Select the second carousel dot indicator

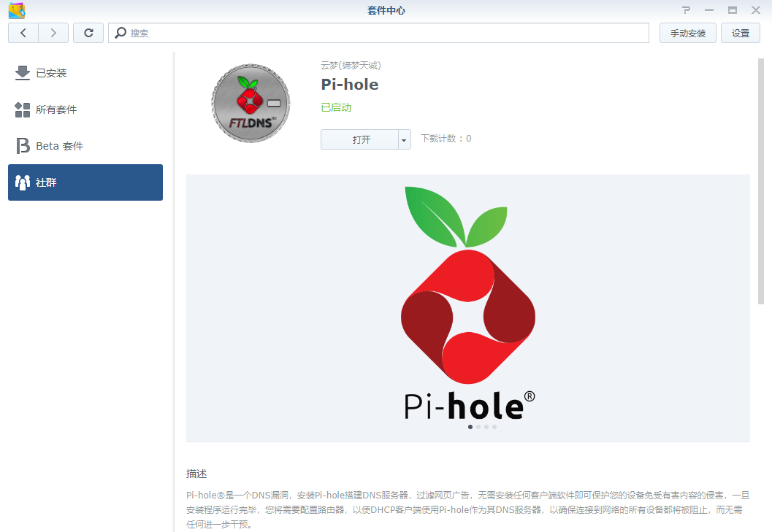coord(478,427)
